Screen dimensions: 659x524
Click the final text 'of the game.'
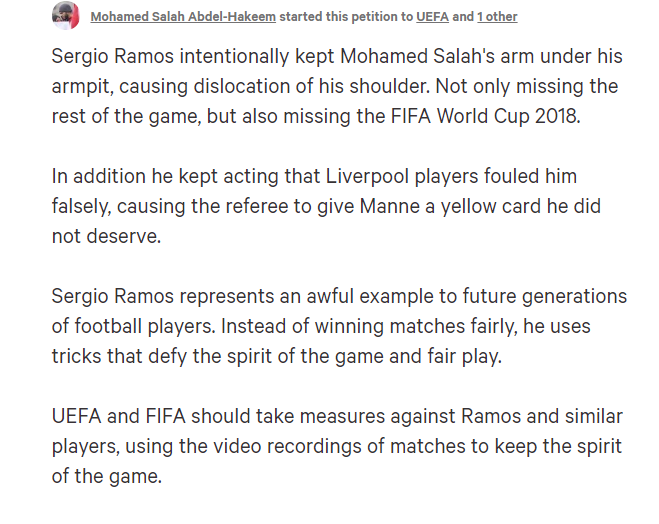pos(107,477)
